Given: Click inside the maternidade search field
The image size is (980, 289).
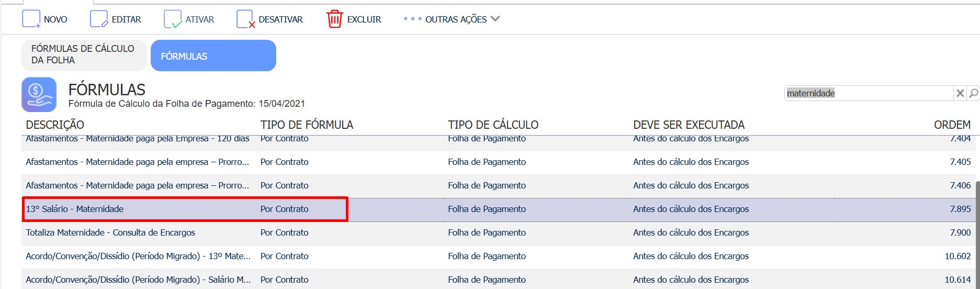Looking at the screenshot, I should [869, 93].
